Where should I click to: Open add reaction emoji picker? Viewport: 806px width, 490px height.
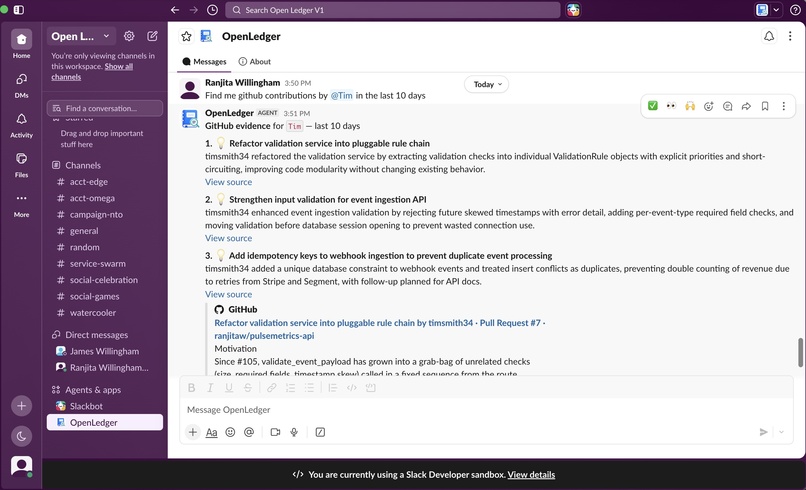[x=709, y=106]
